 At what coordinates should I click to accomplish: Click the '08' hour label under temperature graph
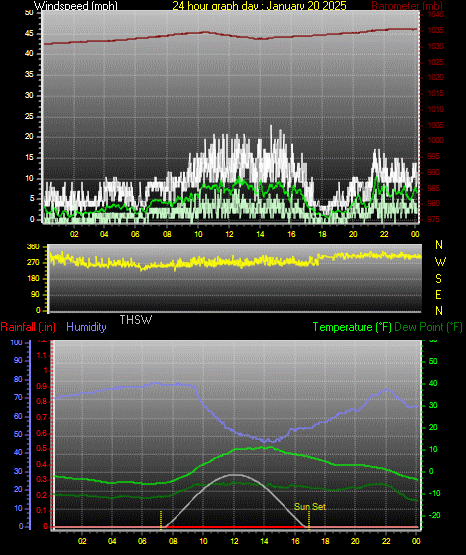click(173, 541)
